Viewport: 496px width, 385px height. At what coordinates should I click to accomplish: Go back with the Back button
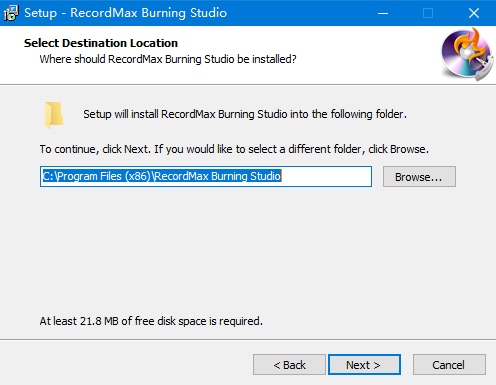click(289, 365)
